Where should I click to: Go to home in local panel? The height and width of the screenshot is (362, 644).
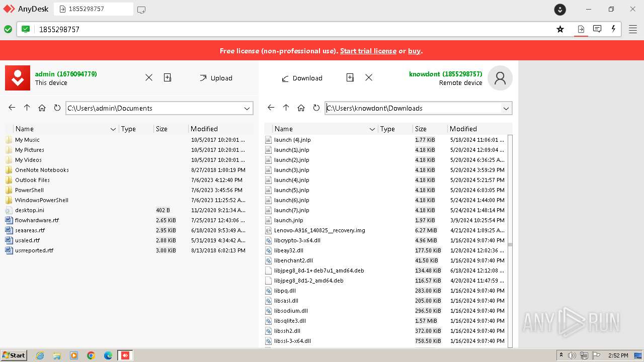pos(42,108)
